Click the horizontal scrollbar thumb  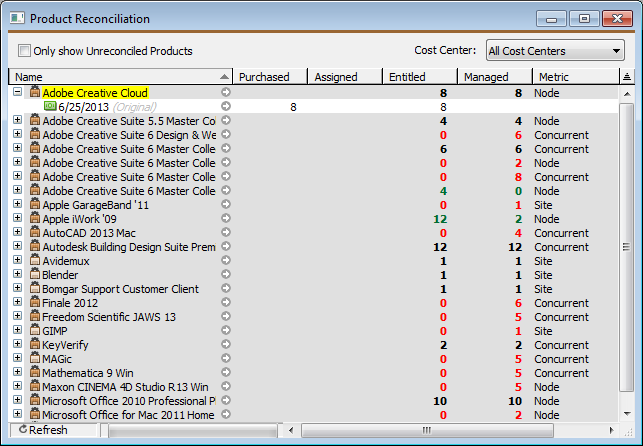[x=427, y=430]
